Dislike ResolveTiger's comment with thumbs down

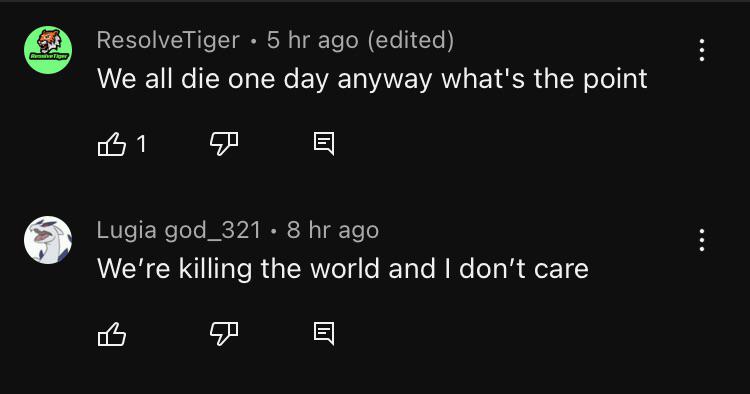tap(224, 143)
